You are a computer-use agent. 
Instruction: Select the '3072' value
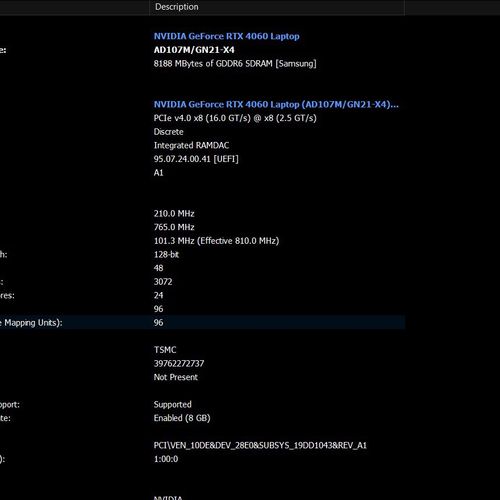coord(163,282)
